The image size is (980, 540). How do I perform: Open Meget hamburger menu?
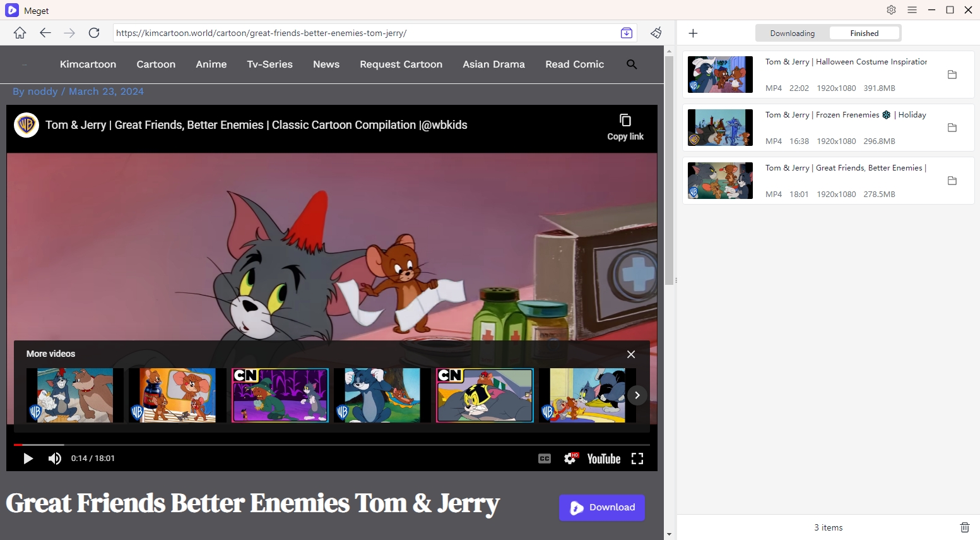pos(912,10)
